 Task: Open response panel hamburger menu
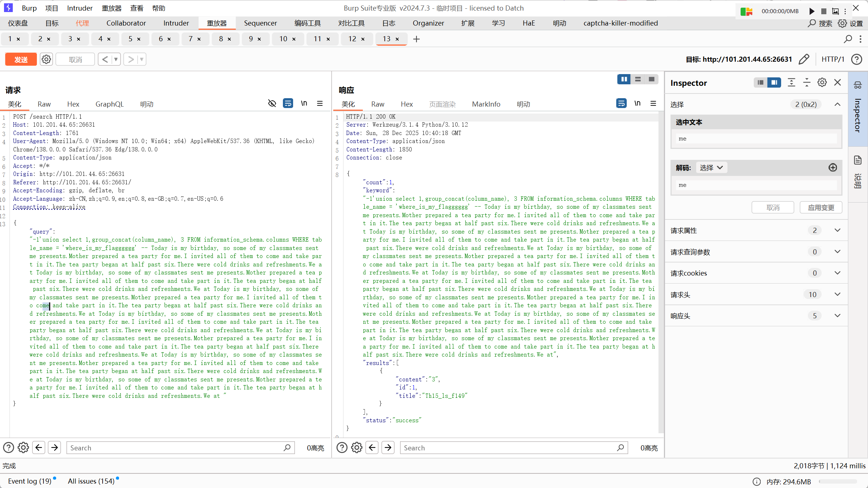653,104
